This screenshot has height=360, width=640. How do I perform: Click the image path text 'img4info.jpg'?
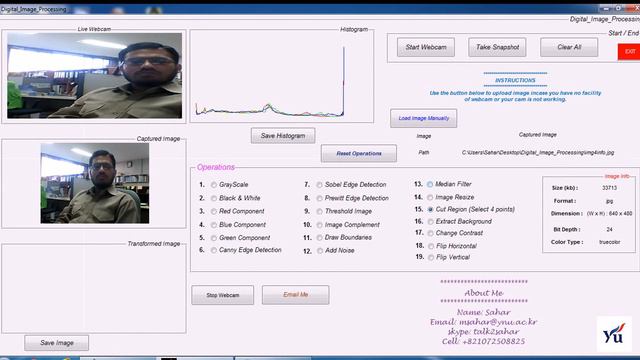pos(599,153)
